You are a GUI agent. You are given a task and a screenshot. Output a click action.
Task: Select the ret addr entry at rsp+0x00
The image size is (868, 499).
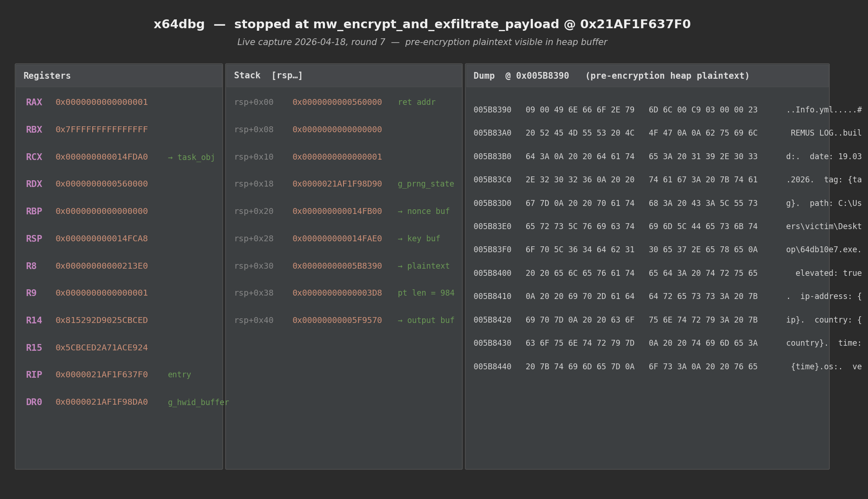point(416,102)
